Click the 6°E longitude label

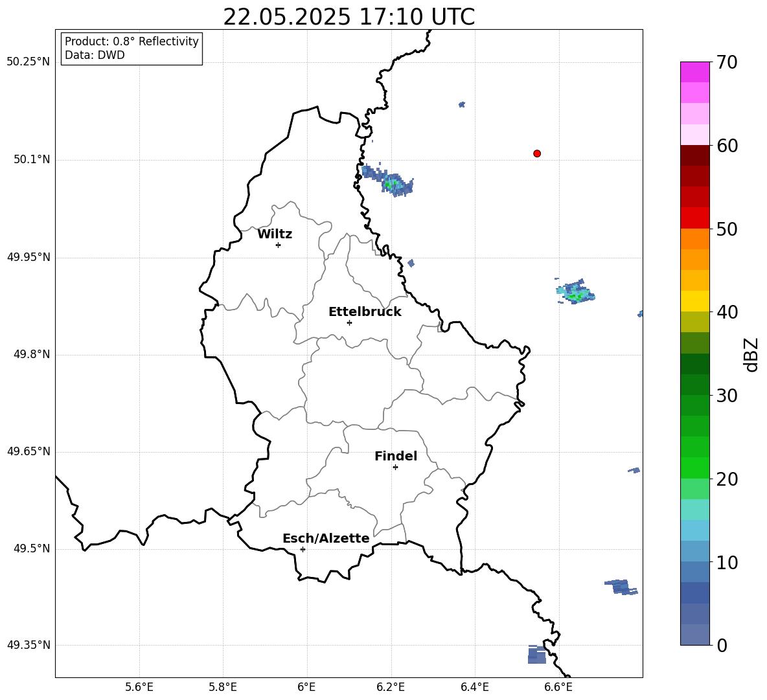[x=306, y=688]
